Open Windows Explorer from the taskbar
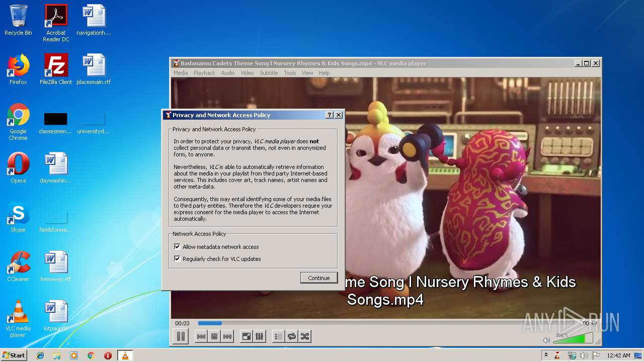The height and width of the screenshot is (362, 644). (57, 355)
